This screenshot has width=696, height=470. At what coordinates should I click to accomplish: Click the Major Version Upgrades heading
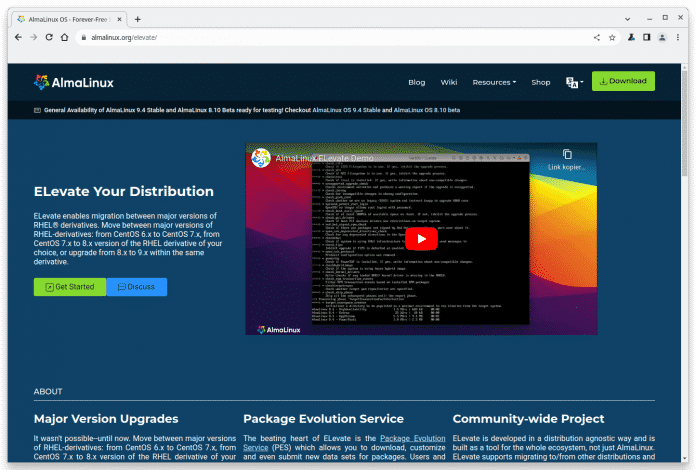[106, 419]
